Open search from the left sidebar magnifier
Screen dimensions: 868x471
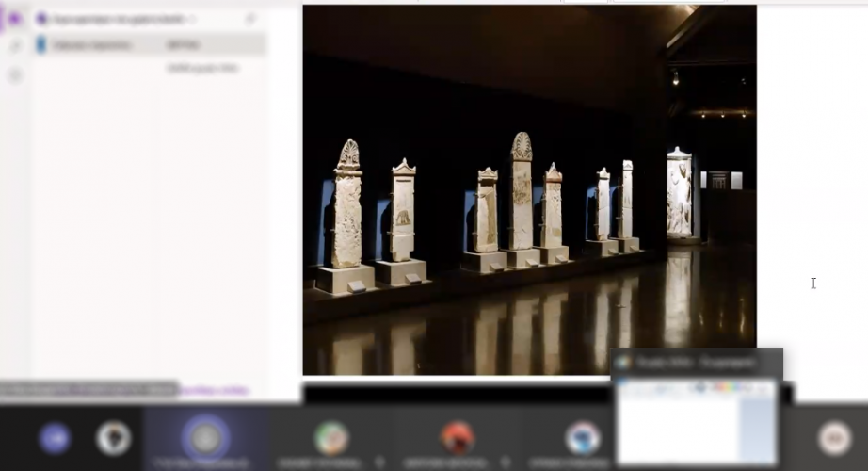click(14, 46)
